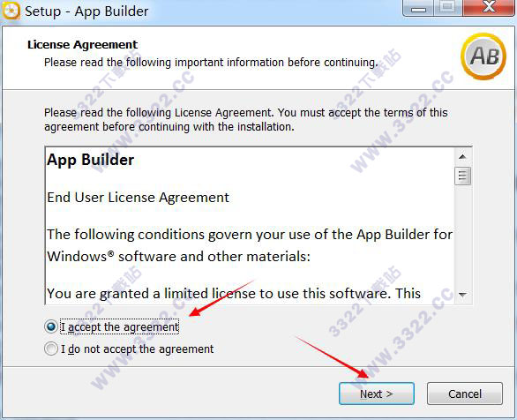Click inside the license text on 'You are granted'

tap(98, 294)
